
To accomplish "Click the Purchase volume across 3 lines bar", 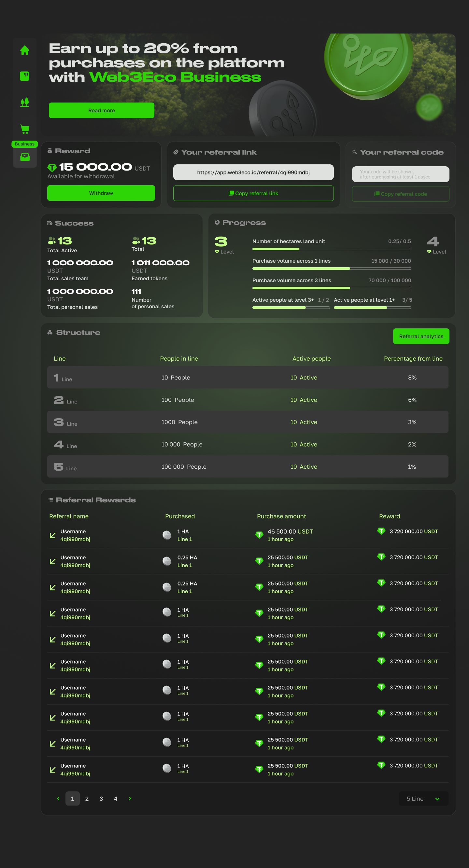I will coord(332,288).
